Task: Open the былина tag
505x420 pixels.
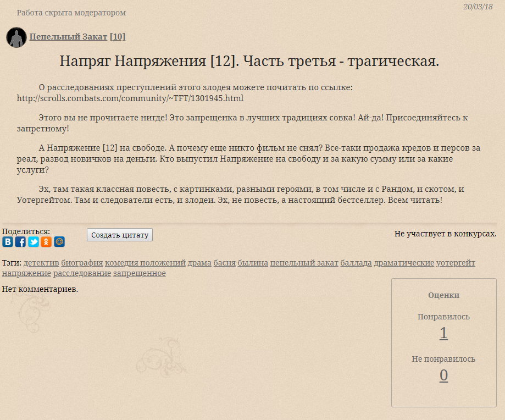Action: pos(253,263)
